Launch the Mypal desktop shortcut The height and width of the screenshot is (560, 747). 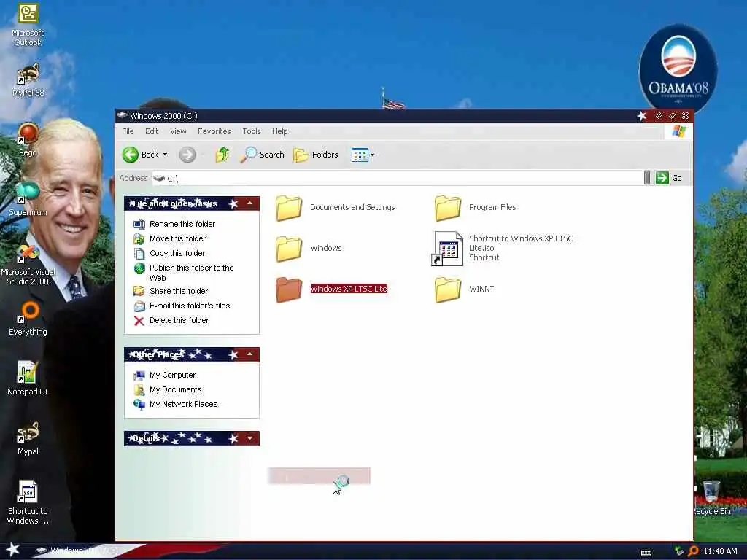tap(28, 438)
